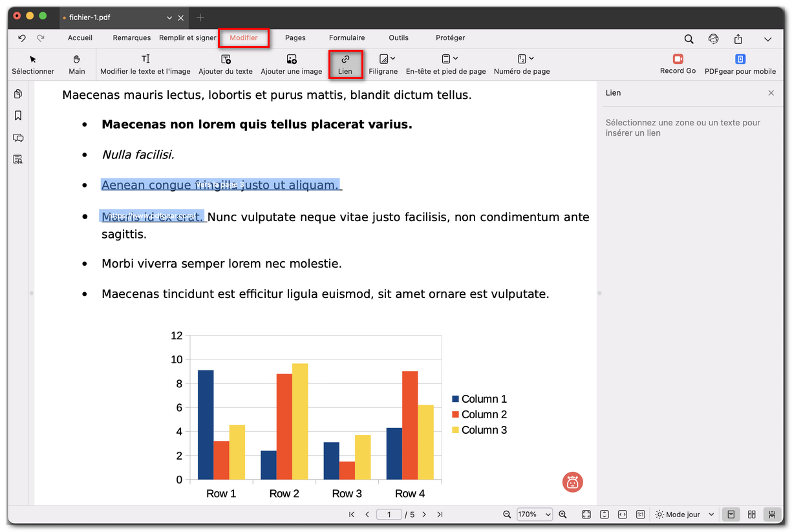Viewport: 792px width, 532px height.
Task: Launch Record Go from toolbar
Action: pyautogui.click(x=678, y=64)
